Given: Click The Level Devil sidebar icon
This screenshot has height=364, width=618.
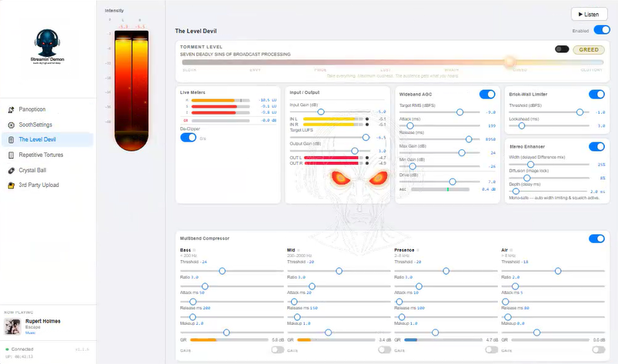Looking at the screenshot, I should tap(11, 139).
